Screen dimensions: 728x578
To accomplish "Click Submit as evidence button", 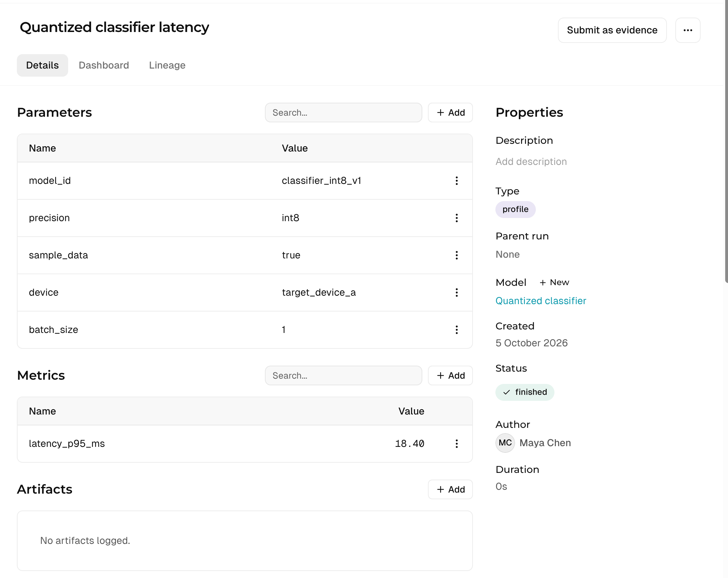I will coord(612,30).
